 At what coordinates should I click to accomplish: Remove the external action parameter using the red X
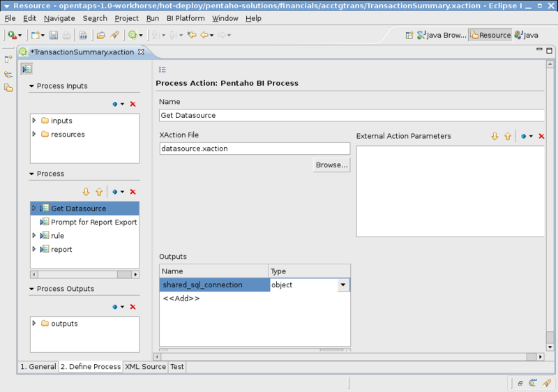(x=541, y=136)
